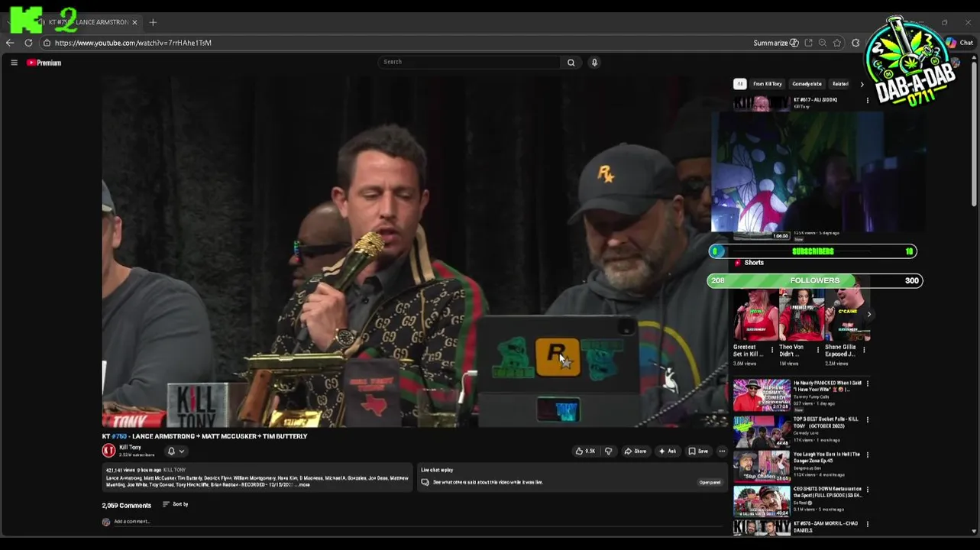Screen dimensions: 980x550
Task: Dislike the video with thumbs down
Action: point(608,451)
